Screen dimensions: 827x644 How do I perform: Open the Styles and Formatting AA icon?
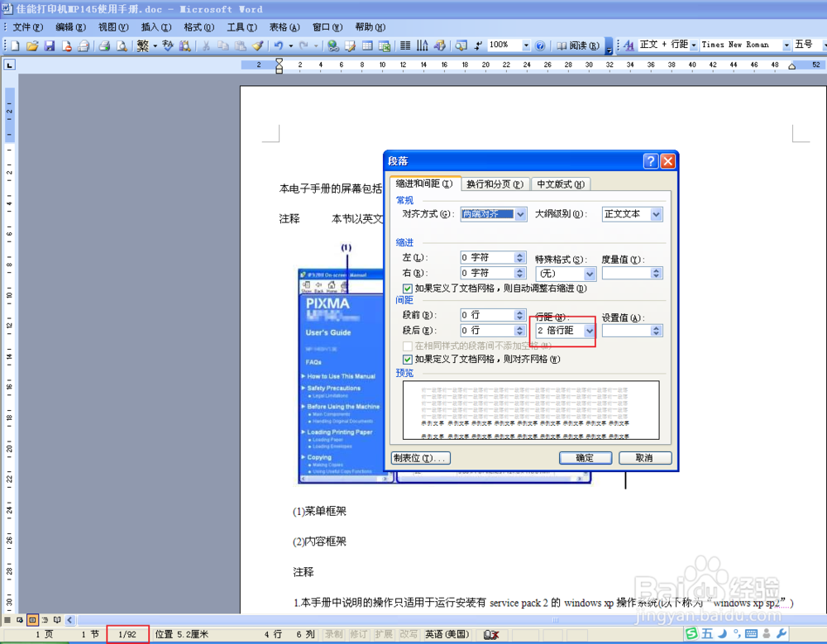pos(629,46)
